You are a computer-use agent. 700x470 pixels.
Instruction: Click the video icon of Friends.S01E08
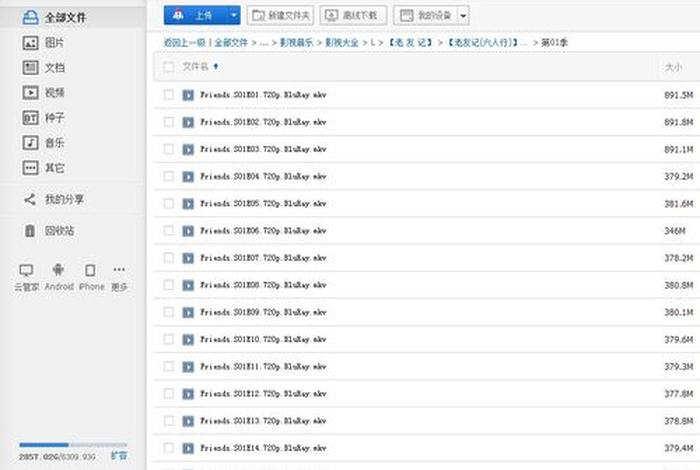(x=188, y=285)
